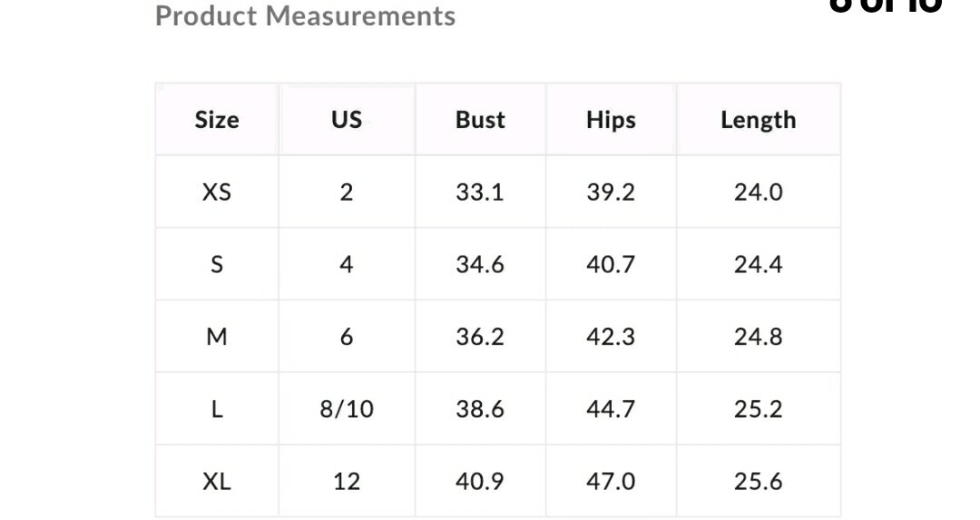Click the US column header
Viewport: 980px width, 520px height.
pos(347,120)
